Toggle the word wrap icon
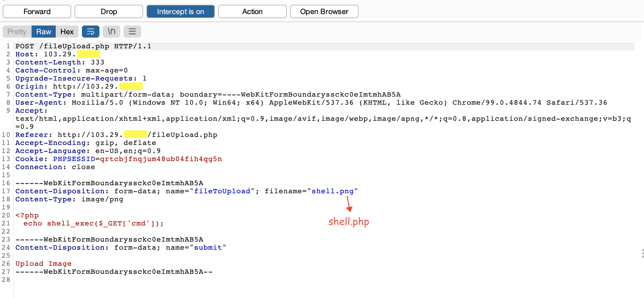 tap(91, 32)
